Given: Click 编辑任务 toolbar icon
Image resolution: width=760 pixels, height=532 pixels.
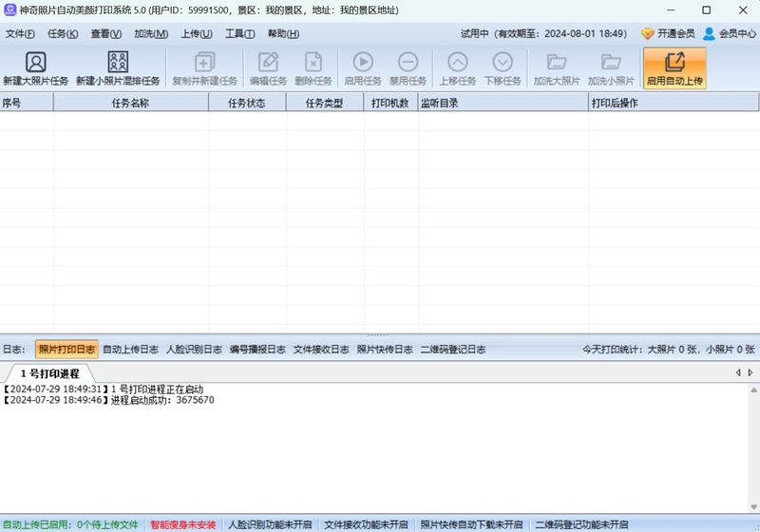Looking at the screenshot, I should coord(268,63).
